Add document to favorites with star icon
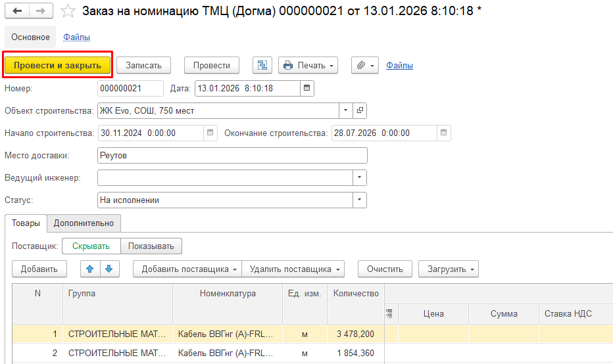The height and width of the screenshot is (364, 613). (x=67, y=11)
